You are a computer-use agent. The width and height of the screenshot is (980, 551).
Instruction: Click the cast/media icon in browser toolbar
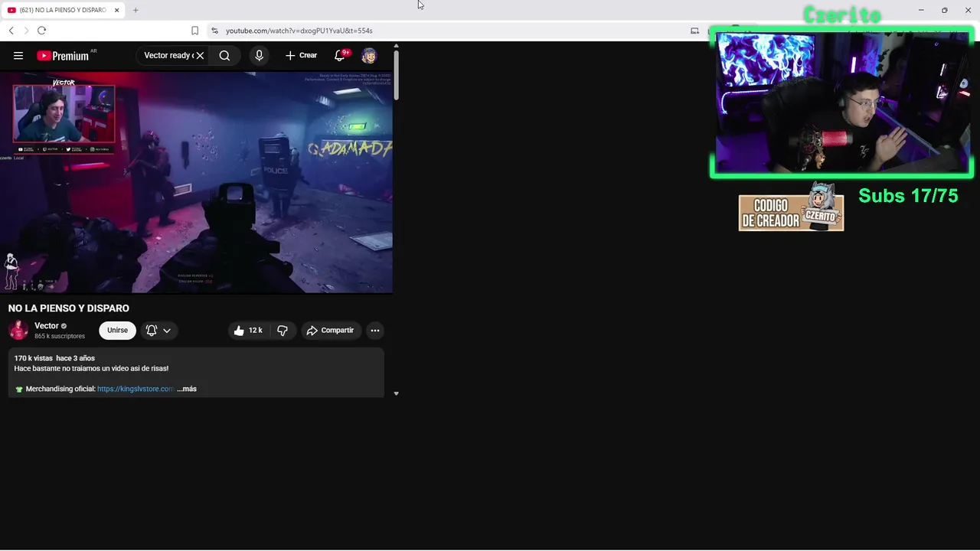(x=694, y=31)
